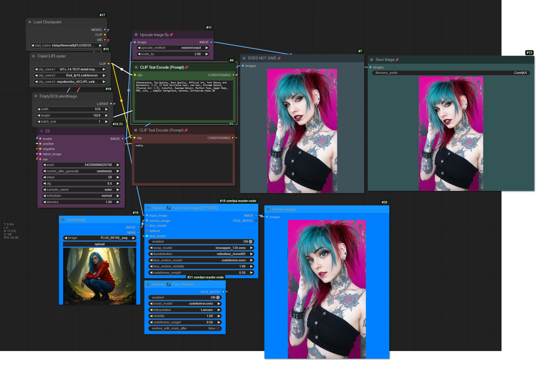The height and width of the screenshot is (392, 560).
Task: Click the upload button in Load Image
Action: click(100, 244)
